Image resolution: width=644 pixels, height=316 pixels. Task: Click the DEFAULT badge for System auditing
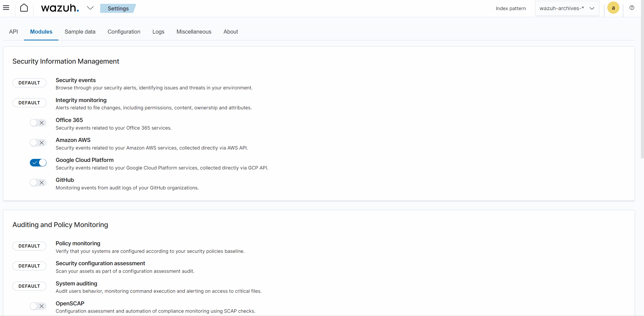[x=29, y=286]
